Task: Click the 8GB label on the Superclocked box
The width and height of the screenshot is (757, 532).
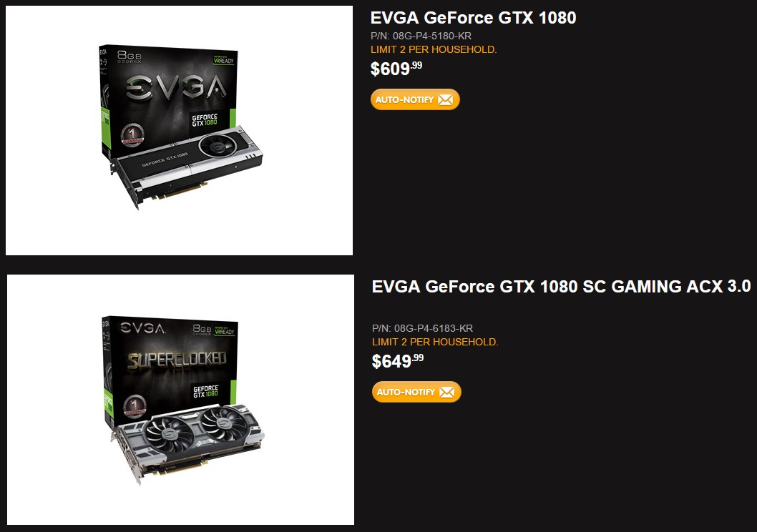Action: (x=202, y=329)
